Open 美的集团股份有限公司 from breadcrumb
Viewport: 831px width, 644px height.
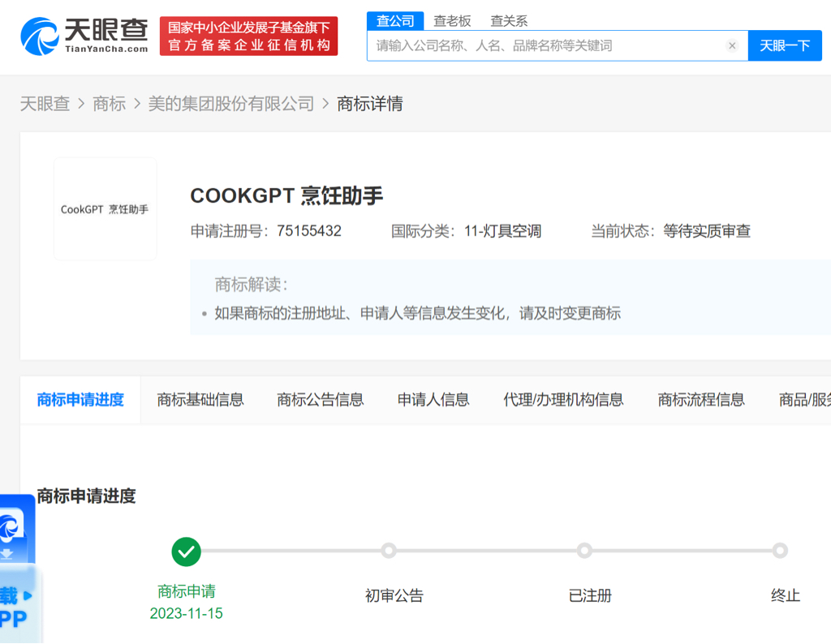point(232,104)
